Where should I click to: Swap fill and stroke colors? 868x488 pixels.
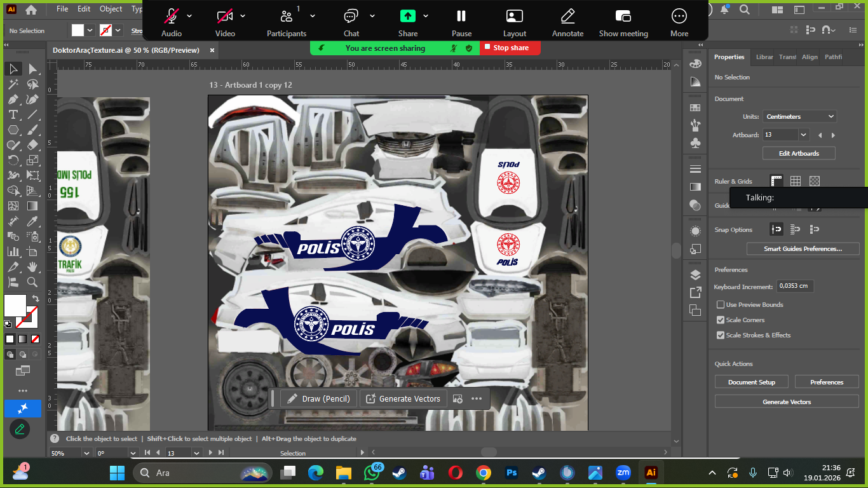coord(36,299)
